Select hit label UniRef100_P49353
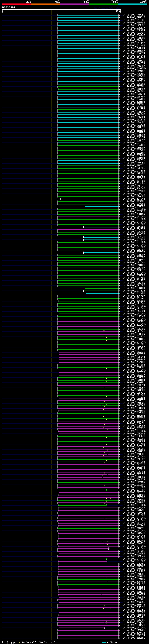The width and height of the screenshot is (149, 644). [x=134, y=163]
